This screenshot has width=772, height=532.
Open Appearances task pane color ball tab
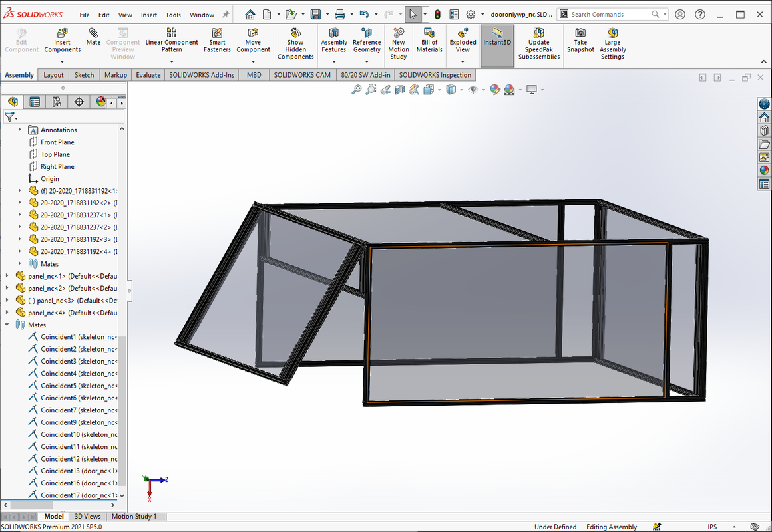pos(764,170)
